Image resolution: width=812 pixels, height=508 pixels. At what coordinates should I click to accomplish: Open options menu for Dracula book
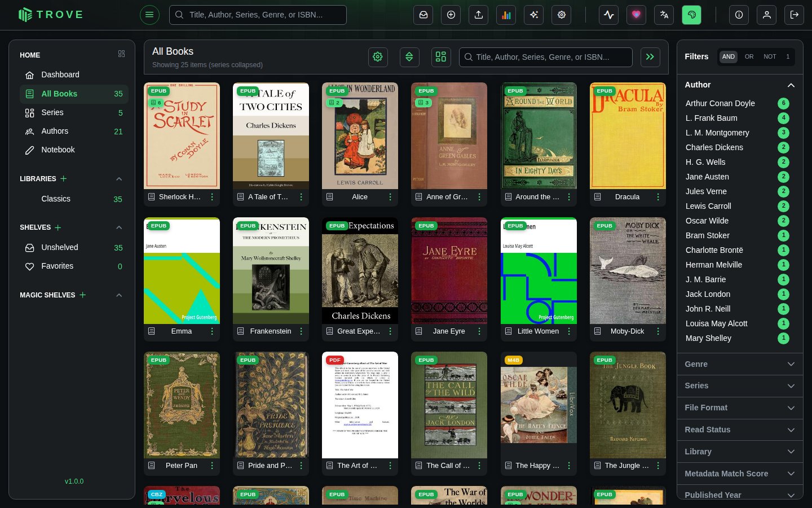tap(658, 197)
